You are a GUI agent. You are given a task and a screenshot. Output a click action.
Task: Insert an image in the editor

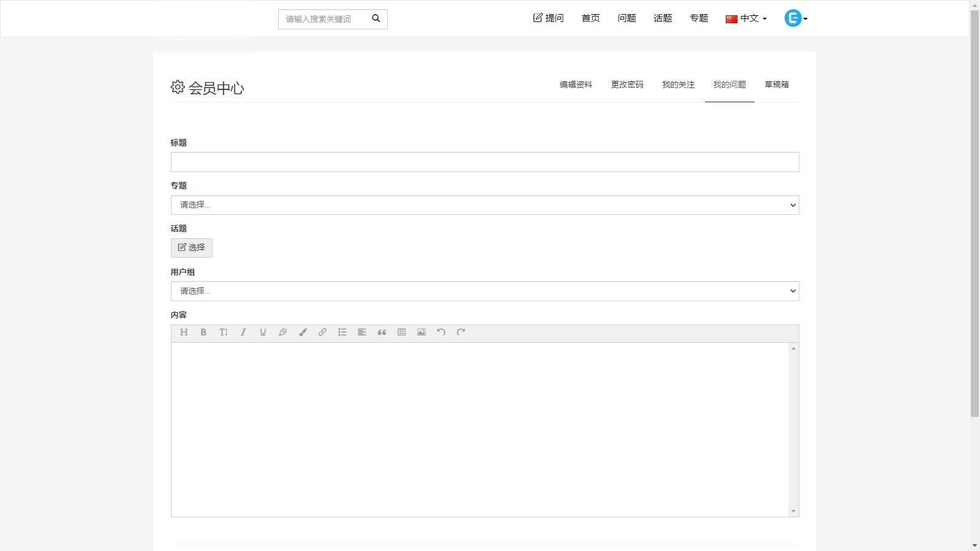tap(421, 332)
